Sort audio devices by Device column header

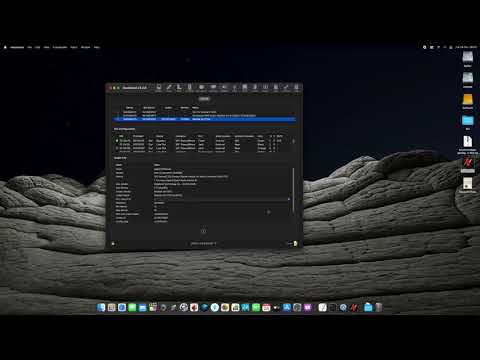[130, 108]
